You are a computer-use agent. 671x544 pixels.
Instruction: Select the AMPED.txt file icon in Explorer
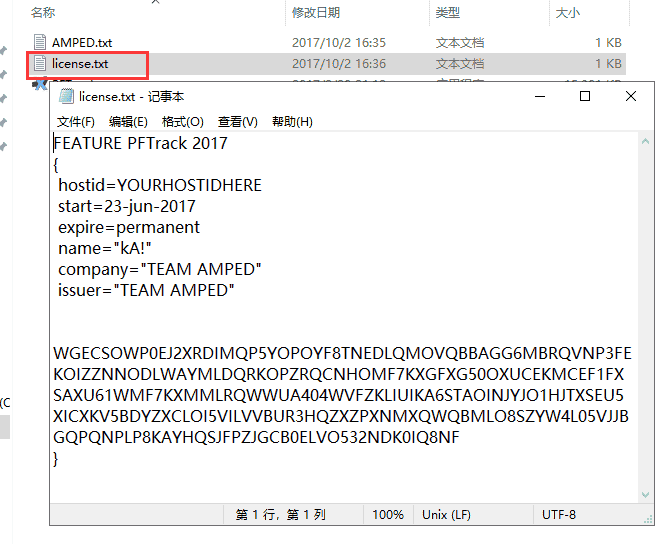click(x=40, y=42)
